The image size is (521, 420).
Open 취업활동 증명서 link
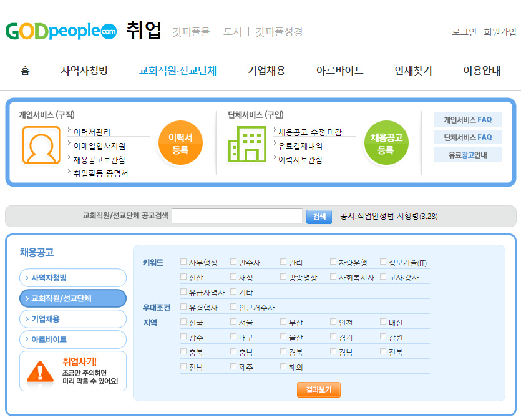click(100, 173)
